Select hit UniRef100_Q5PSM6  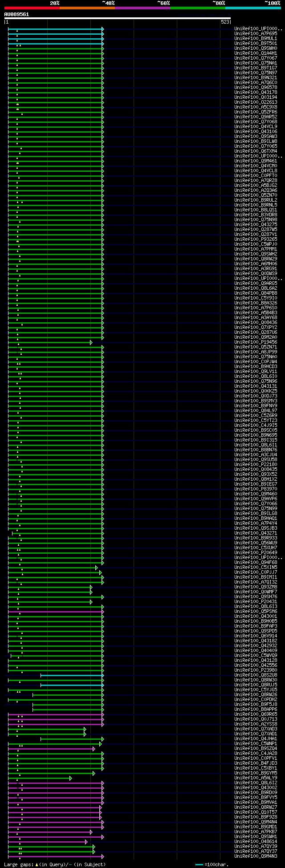click(x=256, y=611)
